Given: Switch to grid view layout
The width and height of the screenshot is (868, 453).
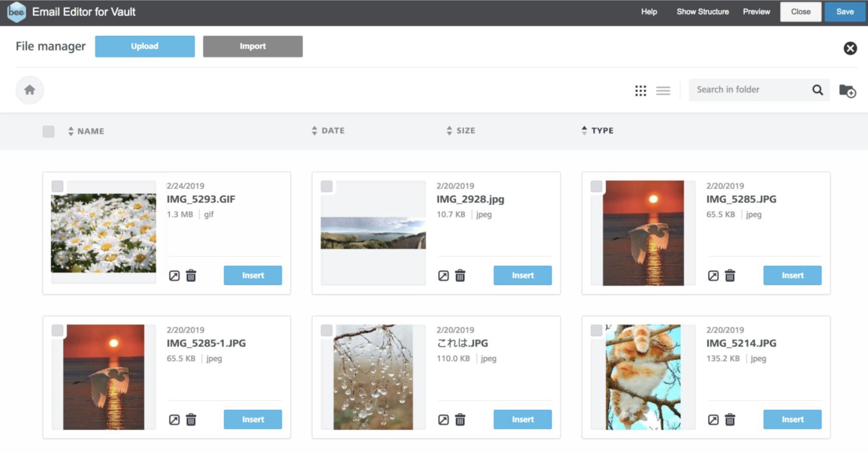Looking at the screenshot, I should coord(641,91).
